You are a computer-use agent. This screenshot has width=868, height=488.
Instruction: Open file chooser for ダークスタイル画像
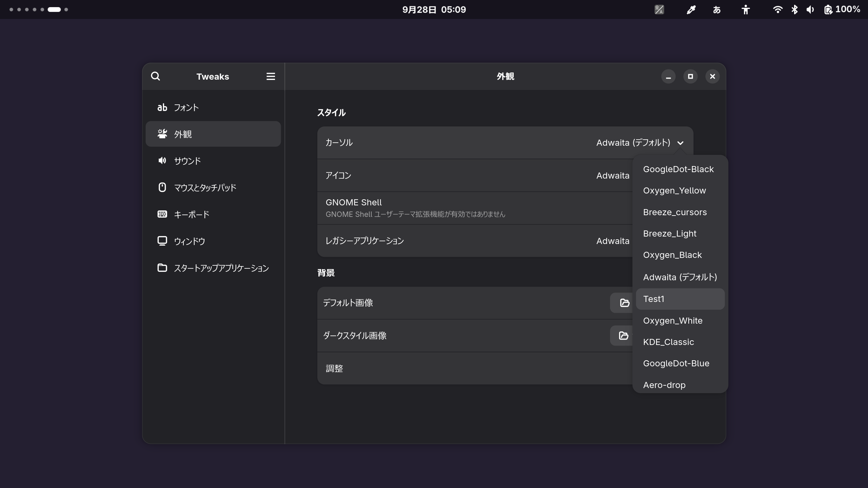622,335
